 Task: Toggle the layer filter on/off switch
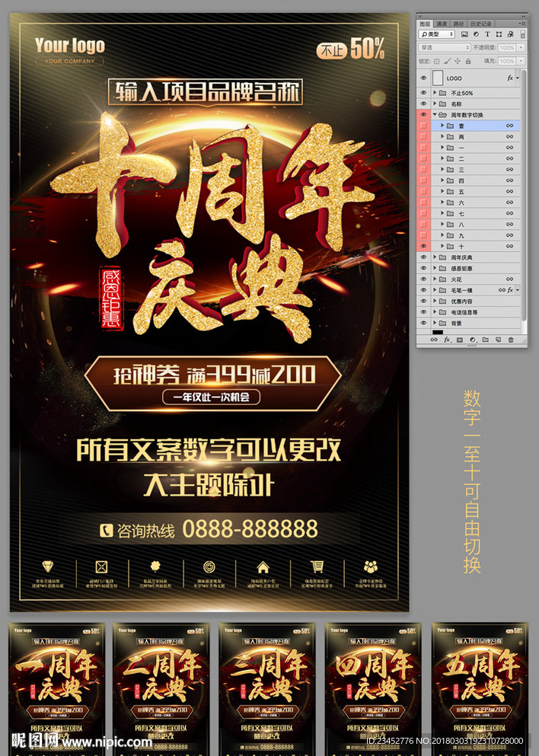(523, 34)
